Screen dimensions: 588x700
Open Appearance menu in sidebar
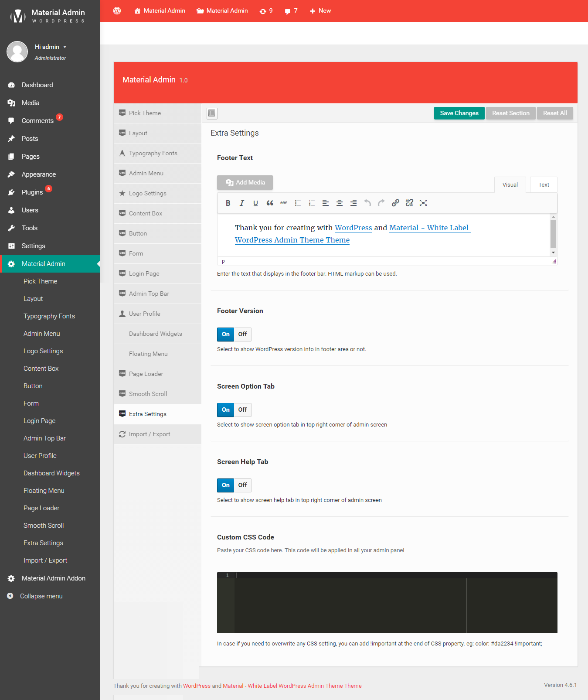click(50, 174)
